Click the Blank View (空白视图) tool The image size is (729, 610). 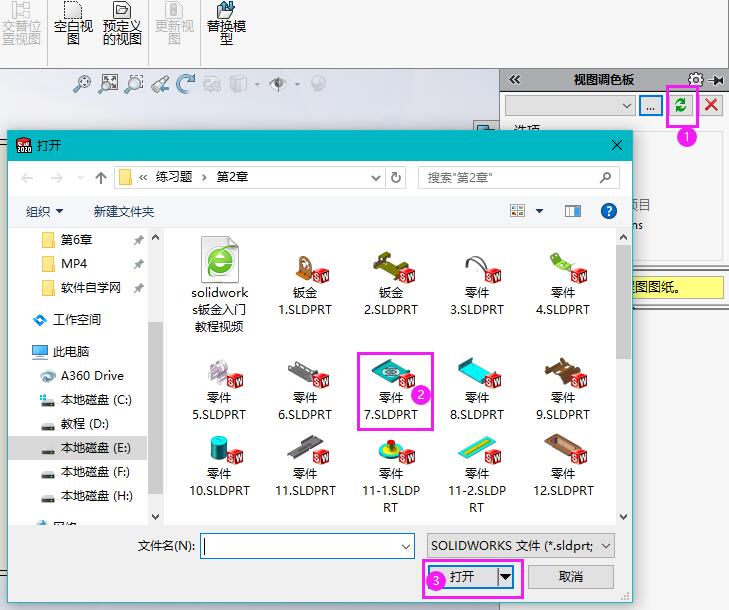73,23
